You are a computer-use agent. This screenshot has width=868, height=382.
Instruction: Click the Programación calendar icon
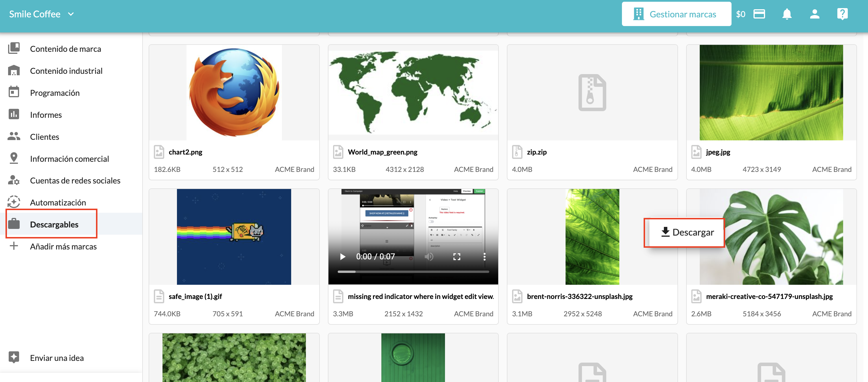[14, 92]
